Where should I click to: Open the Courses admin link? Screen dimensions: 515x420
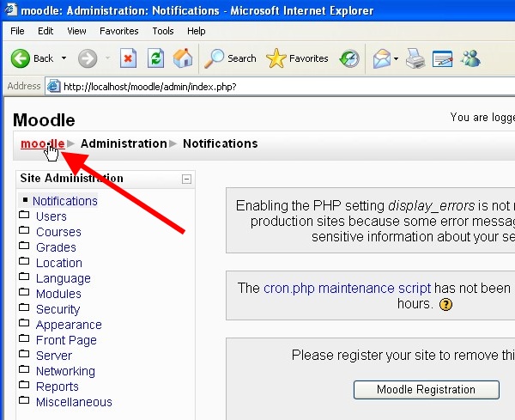[58, 232]
